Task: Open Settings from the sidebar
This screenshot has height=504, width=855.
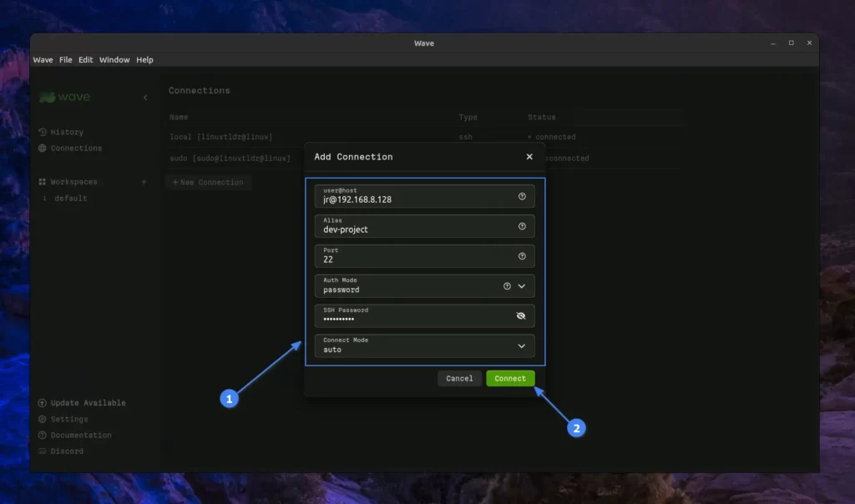Action: coord(69,419)
